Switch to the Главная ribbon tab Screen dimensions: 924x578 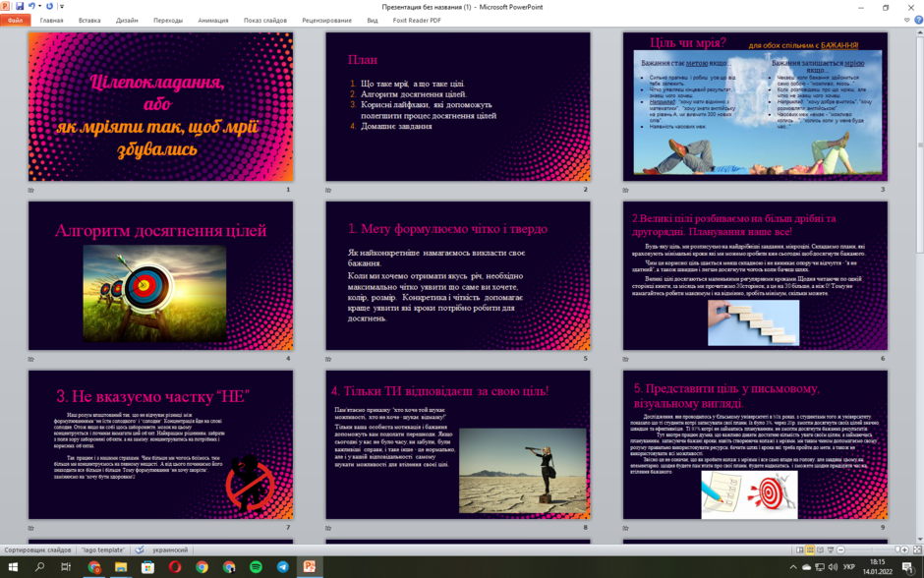tap(51, 20)
